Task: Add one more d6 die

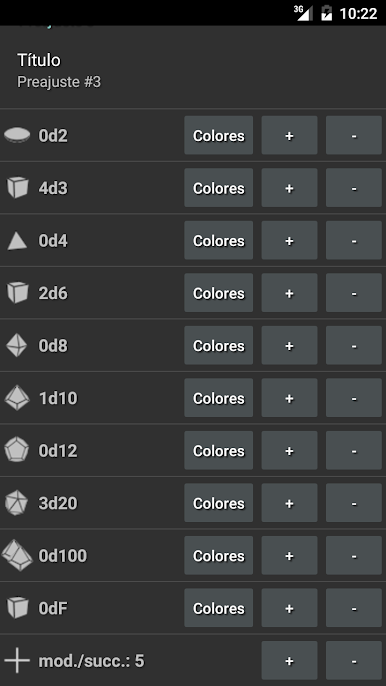Action: click(x=289, y=293)
